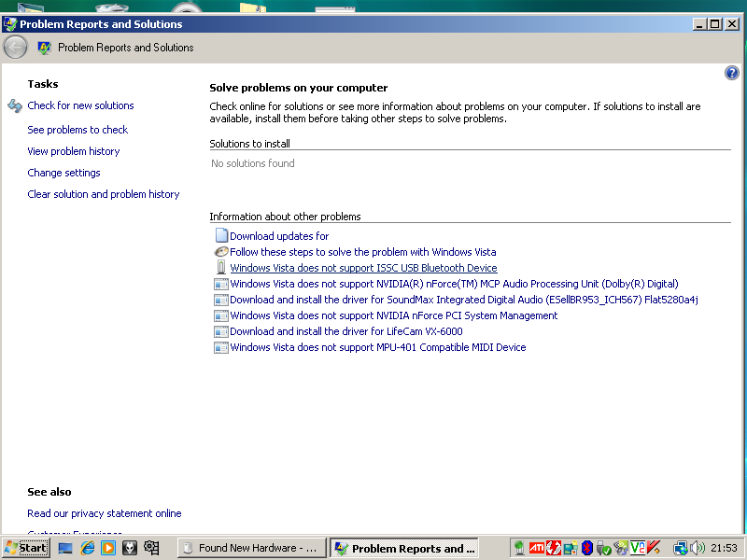The image size is (747, 560).
Task: Click Problem Reports and Solutions taskbar button
Action: point(404,548)
